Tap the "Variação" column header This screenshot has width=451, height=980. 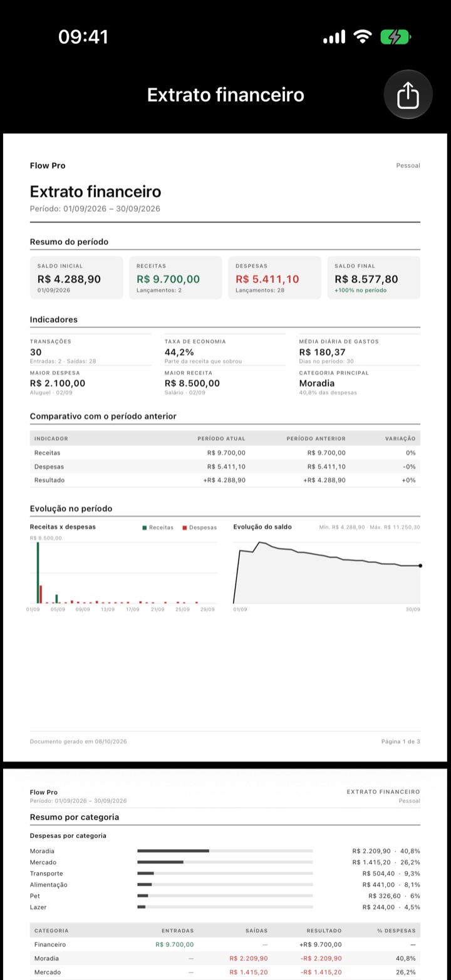[400, 438]
